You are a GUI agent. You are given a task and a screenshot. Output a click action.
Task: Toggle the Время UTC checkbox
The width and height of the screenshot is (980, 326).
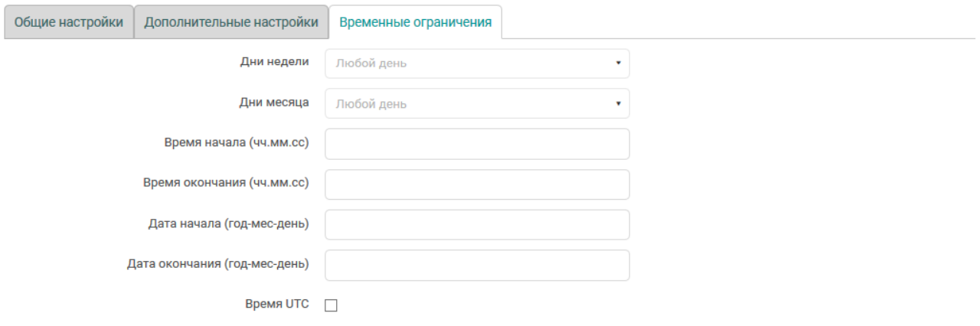pyautogui.click(x=331, y=305)
